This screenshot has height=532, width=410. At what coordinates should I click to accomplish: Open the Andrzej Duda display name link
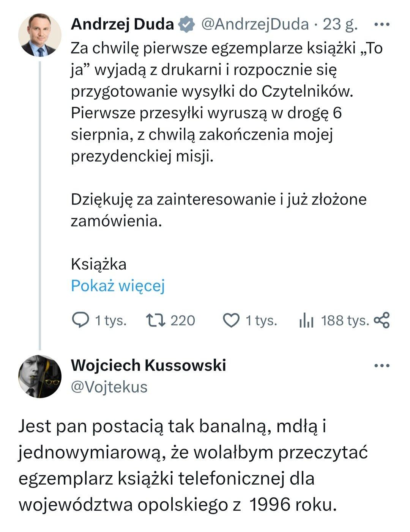click(122, 25)
